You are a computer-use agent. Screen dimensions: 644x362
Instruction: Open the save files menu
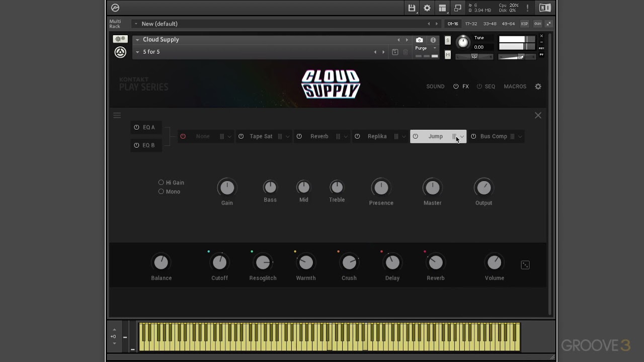pyautogui.click(x=412, y=8)
